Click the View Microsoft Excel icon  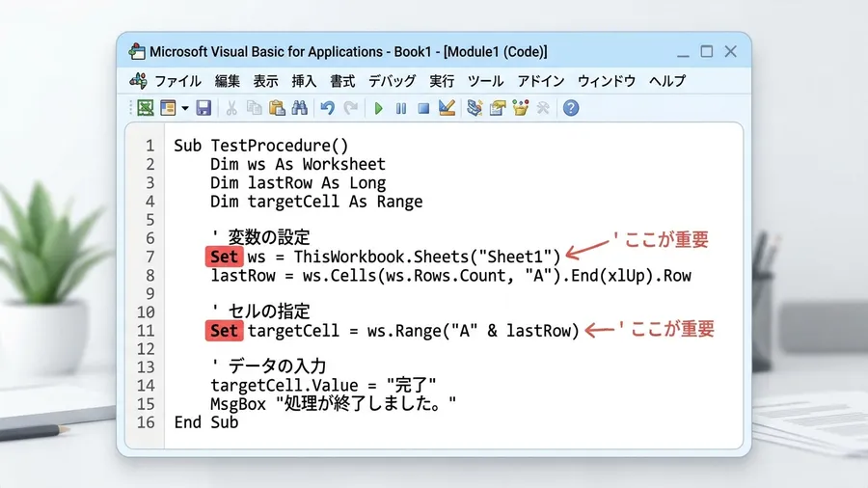click(x=145, y=108)
